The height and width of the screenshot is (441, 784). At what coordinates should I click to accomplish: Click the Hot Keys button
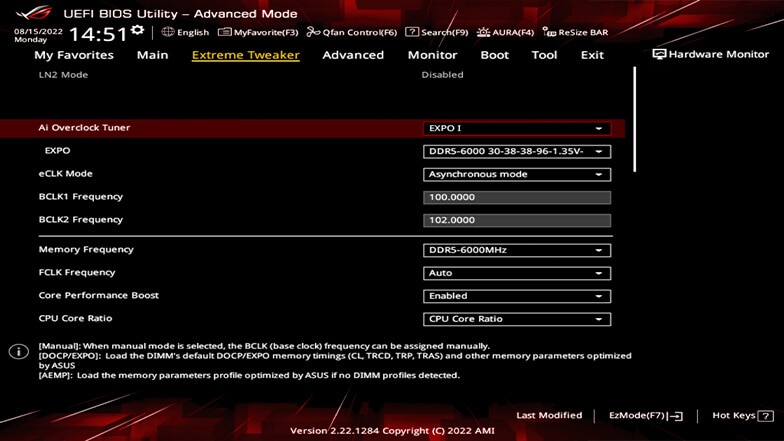tap(740, 415)
